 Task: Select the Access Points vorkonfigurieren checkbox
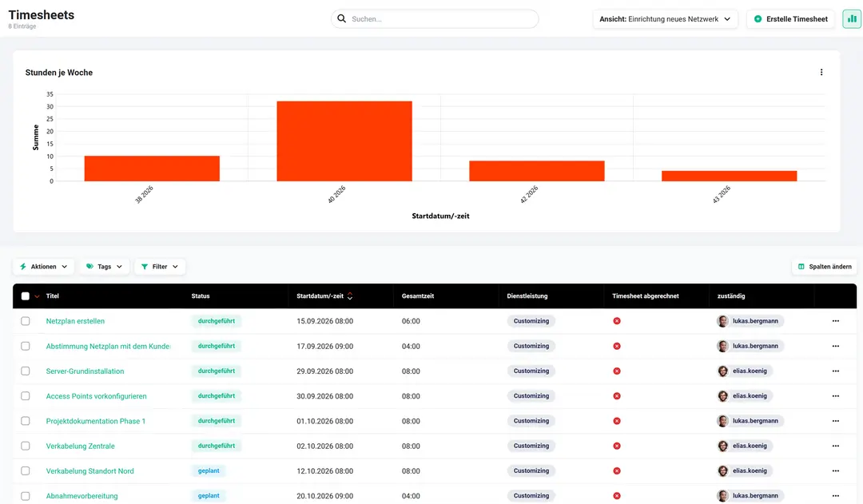pyautogui.click(x=26, y=396)
